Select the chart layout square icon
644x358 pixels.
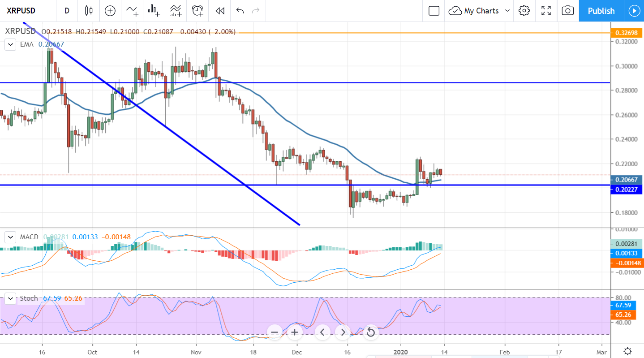[434, 11]
